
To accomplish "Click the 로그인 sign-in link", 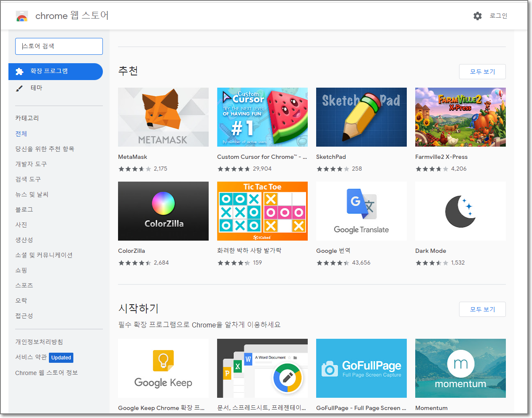I will 498,16.
